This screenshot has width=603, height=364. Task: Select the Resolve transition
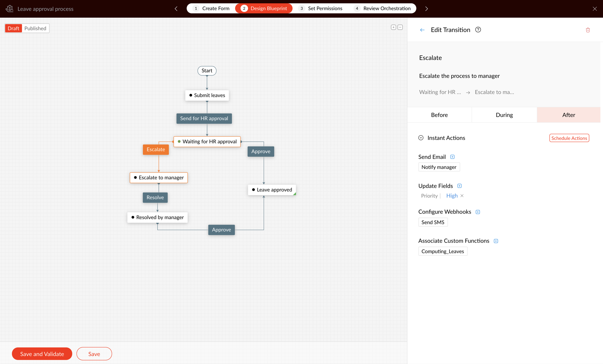coord(155,198)
